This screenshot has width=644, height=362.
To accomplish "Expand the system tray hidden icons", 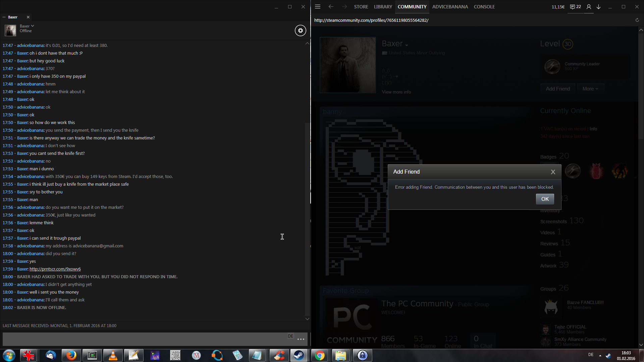I will (x=600, y=355).
